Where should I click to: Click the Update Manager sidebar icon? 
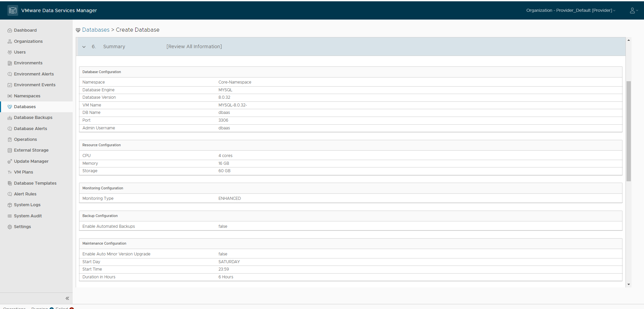10,161
